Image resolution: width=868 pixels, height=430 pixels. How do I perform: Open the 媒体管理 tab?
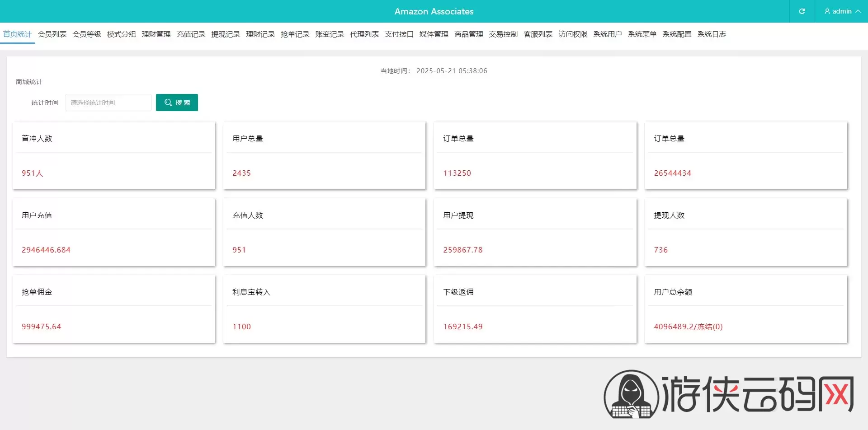point(434,34)
